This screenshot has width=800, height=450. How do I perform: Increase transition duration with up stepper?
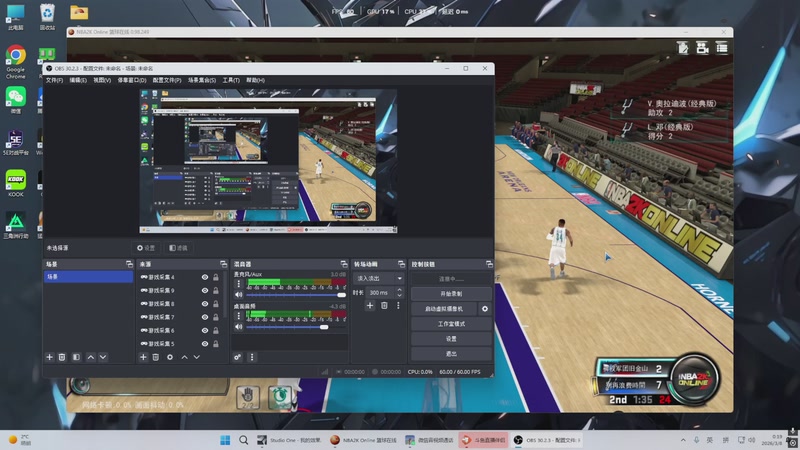pos(399,290)
